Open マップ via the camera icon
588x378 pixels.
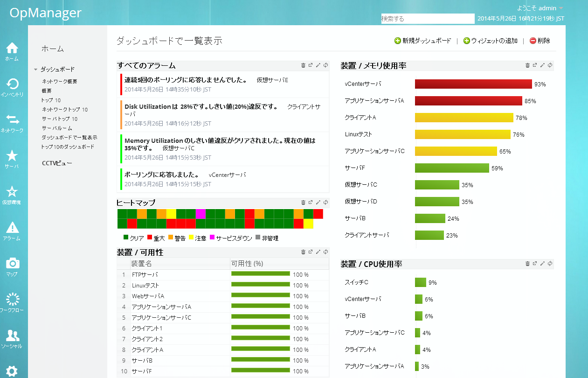(12, 264)
